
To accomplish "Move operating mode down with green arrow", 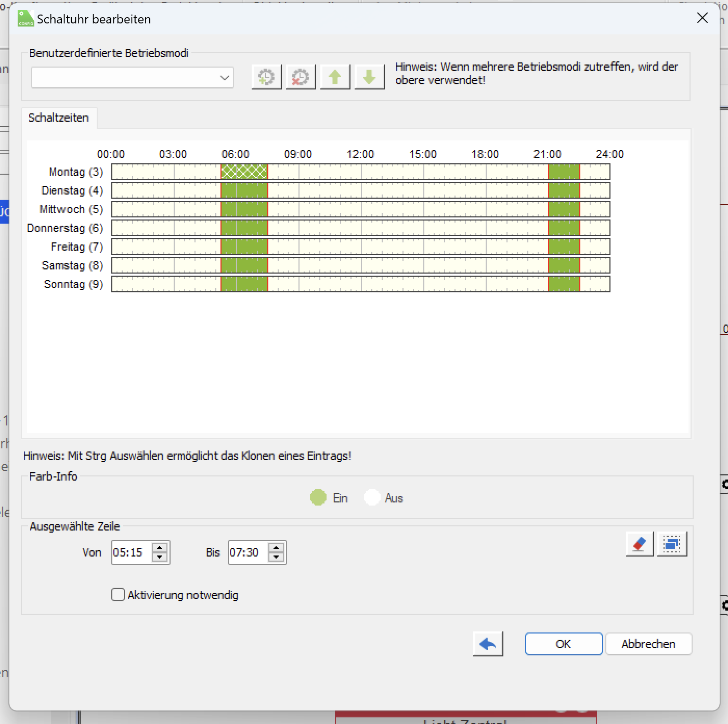I will point(369,77).
